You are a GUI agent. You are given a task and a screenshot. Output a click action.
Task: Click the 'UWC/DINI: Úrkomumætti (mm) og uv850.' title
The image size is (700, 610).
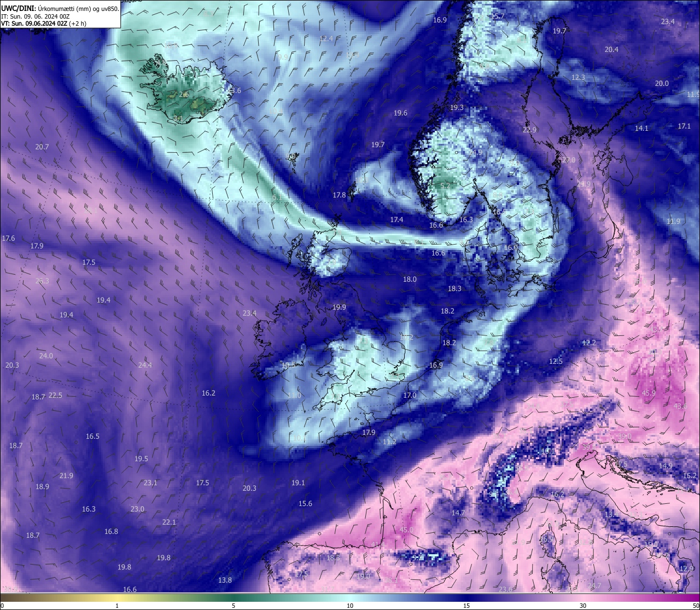tap(60, 9)
